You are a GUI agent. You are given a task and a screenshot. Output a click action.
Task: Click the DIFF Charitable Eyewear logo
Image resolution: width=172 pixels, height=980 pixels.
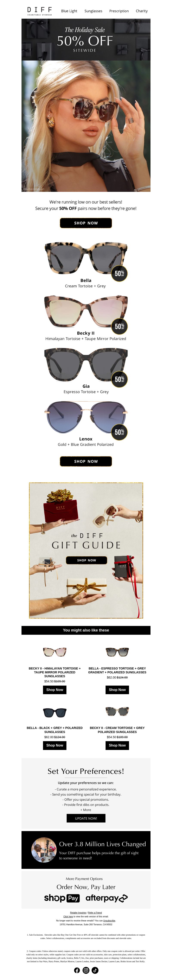40,11
